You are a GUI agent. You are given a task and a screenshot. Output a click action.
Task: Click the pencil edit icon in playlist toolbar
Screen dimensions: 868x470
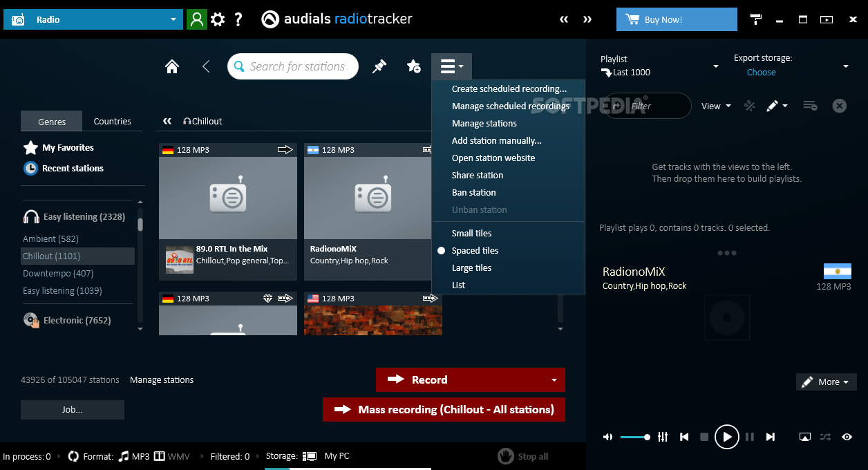click(772, 106)
